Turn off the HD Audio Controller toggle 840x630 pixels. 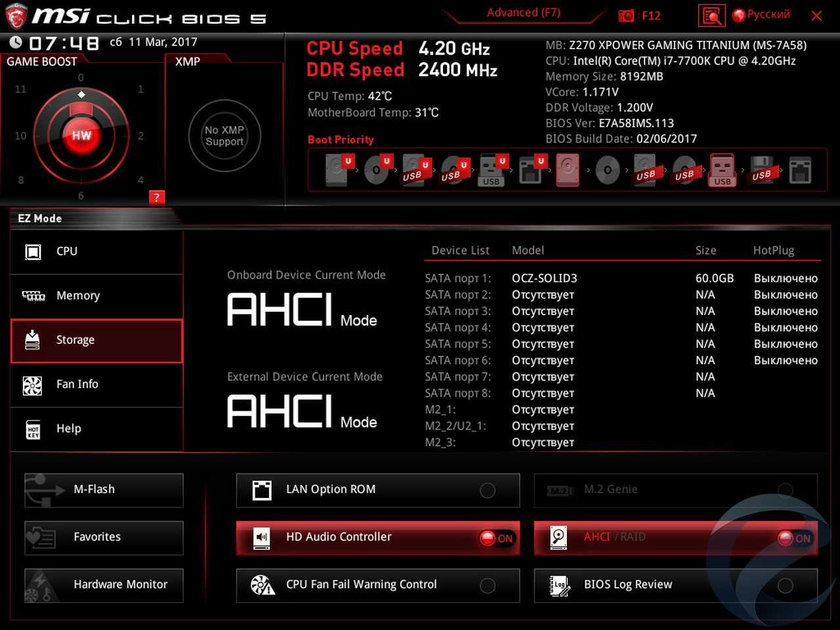click(497, 538)
